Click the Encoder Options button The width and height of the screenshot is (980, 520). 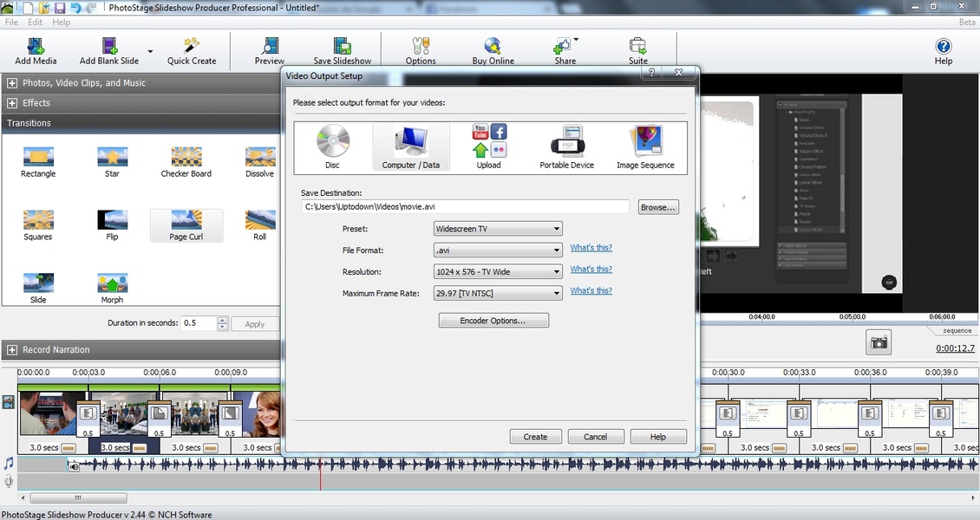coord(493,321)
